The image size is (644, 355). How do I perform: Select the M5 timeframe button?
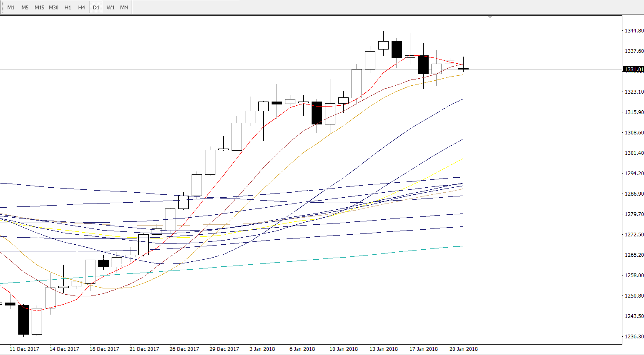point(25,7)
